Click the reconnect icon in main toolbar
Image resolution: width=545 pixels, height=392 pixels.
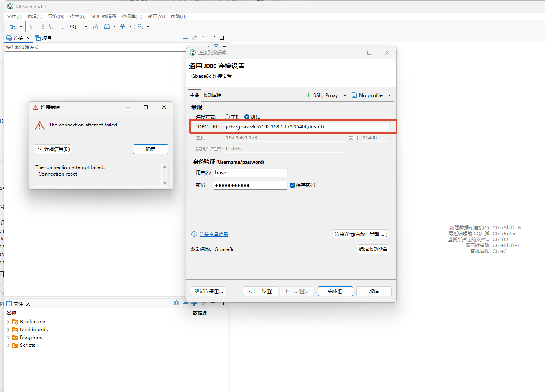(42, 27)
